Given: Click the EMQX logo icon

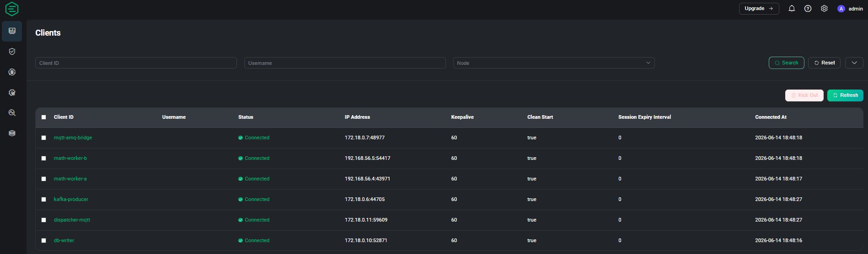Looking at the screenshot, I should coord(12,9).
